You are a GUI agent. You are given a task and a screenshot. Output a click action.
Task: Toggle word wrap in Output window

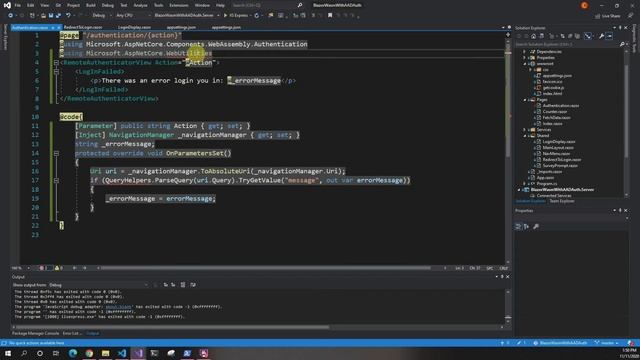[193, 285]
